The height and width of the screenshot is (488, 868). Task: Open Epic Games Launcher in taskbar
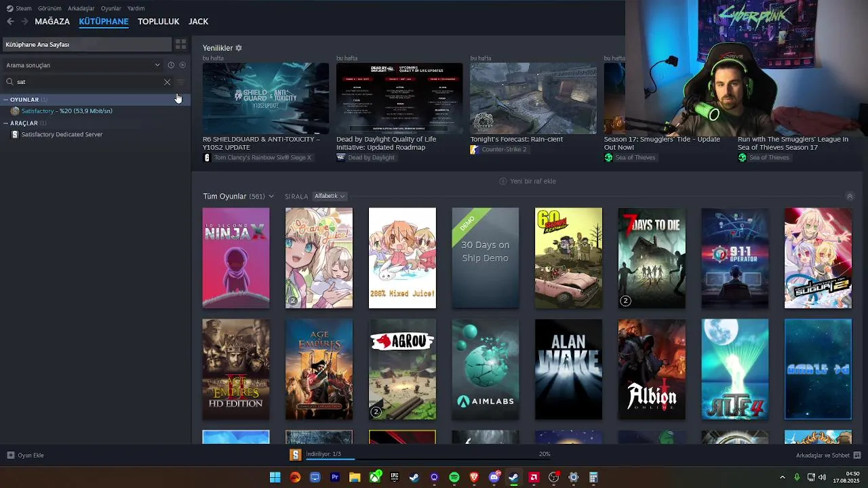coord(395,478)
